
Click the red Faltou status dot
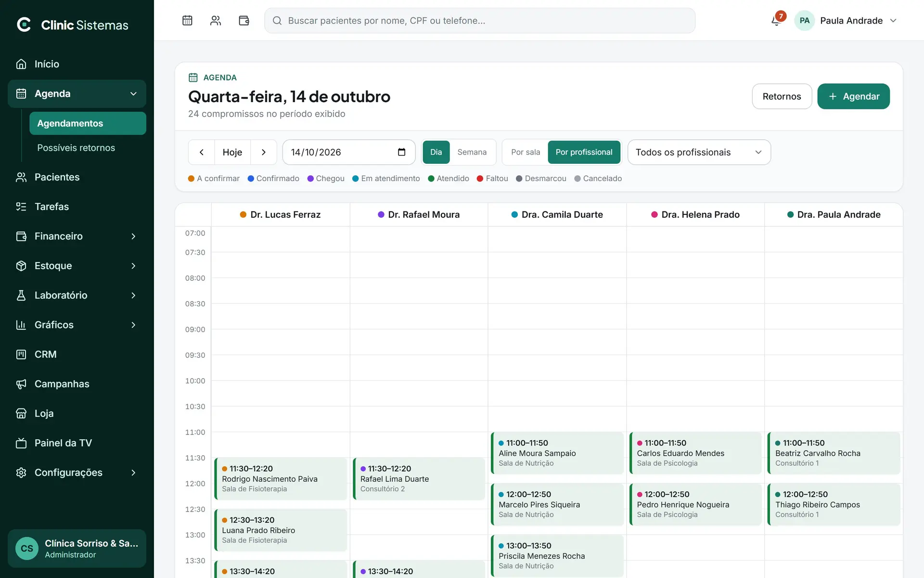(480, 179)
